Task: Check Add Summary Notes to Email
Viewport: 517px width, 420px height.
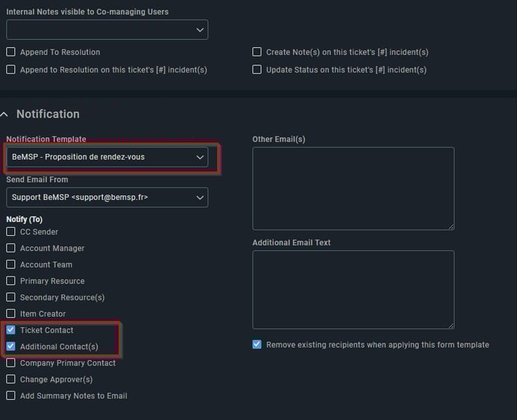Action: [x=11, y=395]
